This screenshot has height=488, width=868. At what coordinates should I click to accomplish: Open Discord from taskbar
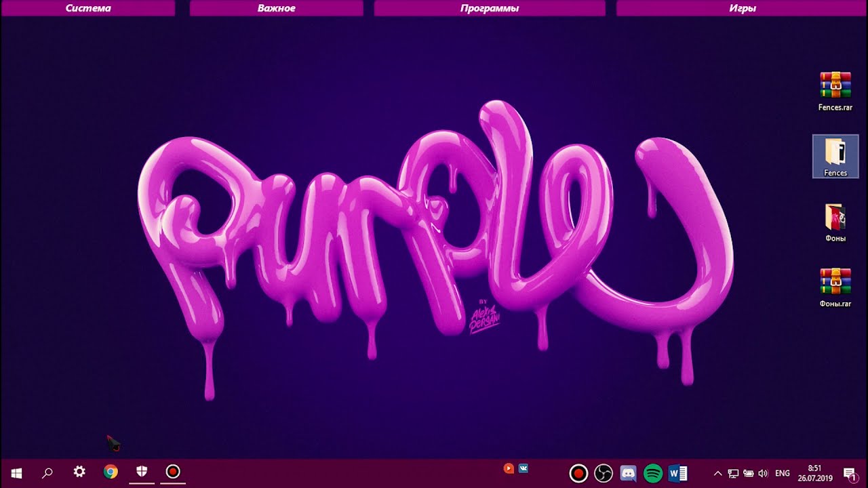[x=629, y=473]
